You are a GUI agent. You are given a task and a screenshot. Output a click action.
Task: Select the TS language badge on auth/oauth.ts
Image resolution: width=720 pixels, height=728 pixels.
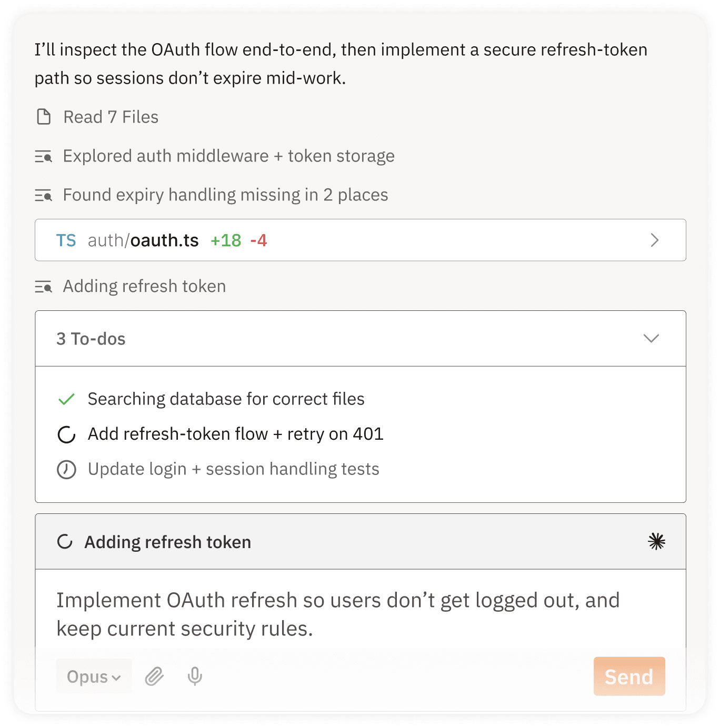tap(66, 240)
